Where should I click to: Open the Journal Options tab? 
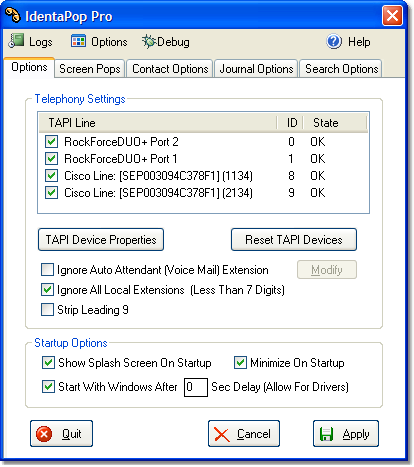[256, 69]
